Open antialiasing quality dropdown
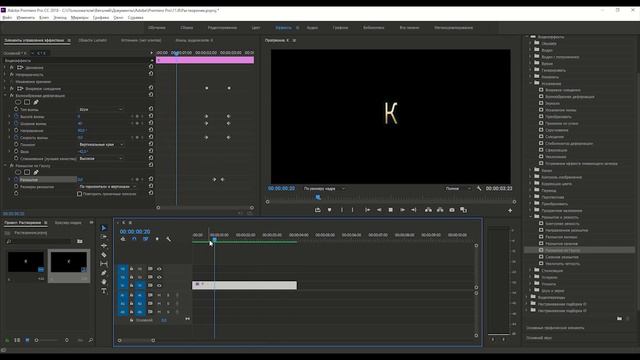This screenshot has height=360, width=640. click(x=101, y=158)
